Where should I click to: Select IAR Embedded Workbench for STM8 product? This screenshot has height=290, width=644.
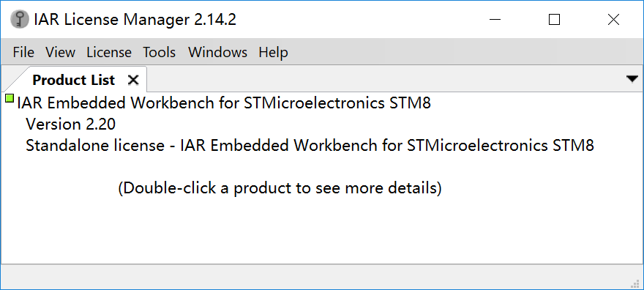224,103
